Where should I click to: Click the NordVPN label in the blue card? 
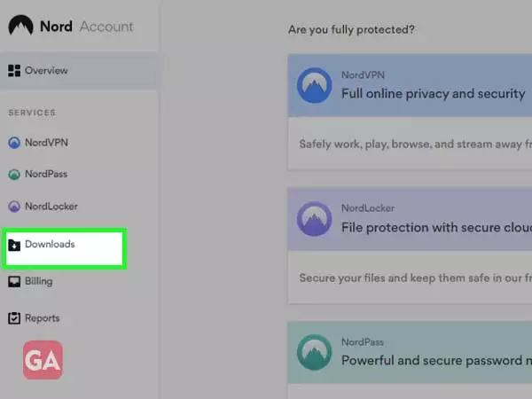pos(363,75)
